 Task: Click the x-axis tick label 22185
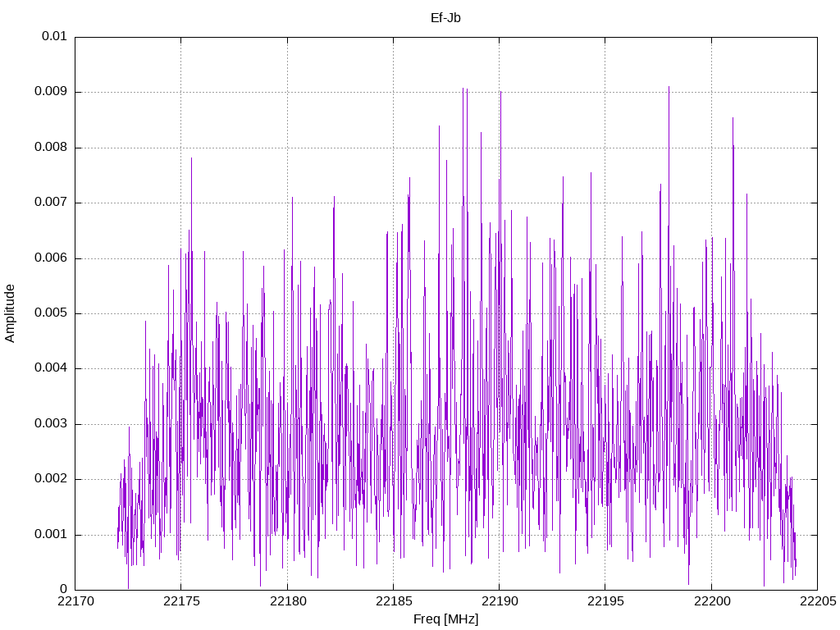coord(393,601)
